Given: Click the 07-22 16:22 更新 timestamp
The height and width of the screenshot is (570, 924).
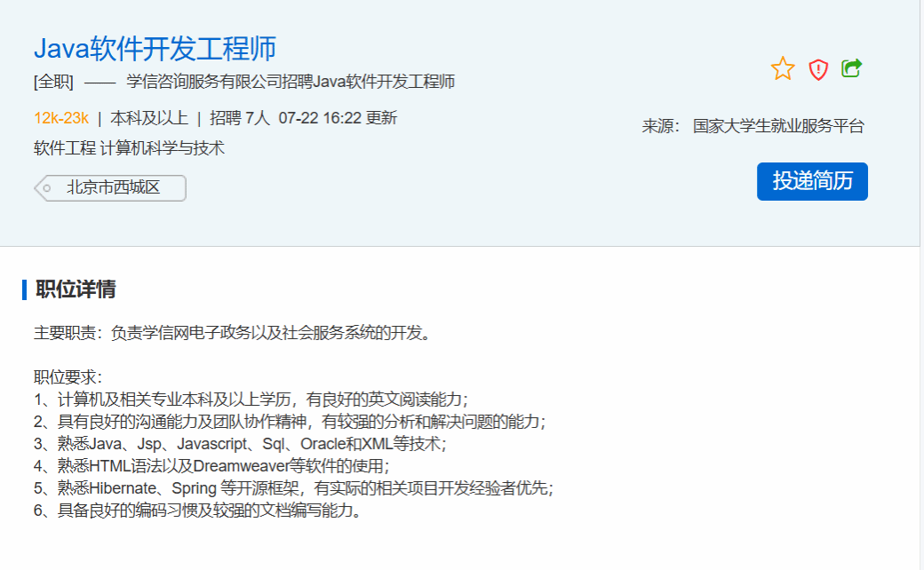Looking at the screenshot, I should [x=338, y=118].
